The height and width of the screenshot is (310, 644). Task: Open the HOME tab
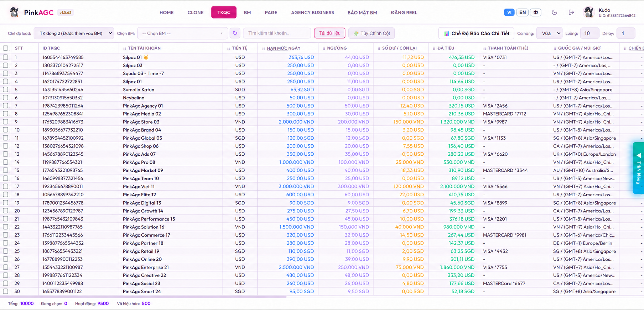pos(167,12)
